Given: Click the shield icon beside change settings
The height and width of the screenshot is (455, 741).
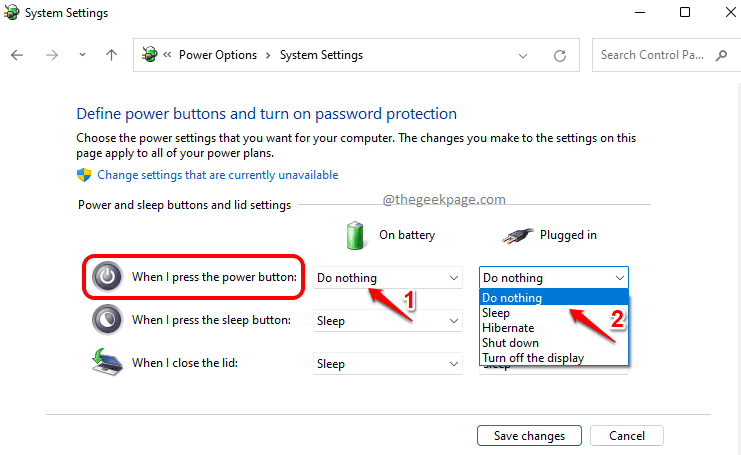Looking at the screenshot, I should click(x=84, y=175).
